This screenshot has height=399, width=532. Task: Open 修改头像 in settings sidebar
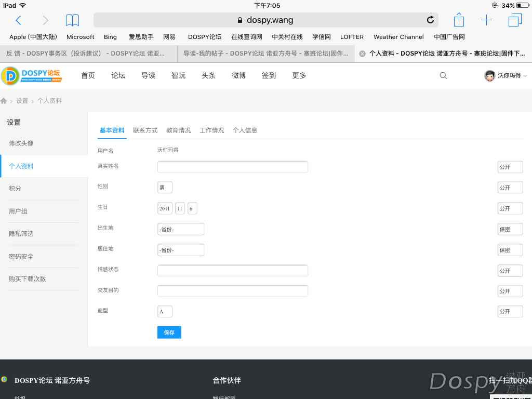point(21,143)
